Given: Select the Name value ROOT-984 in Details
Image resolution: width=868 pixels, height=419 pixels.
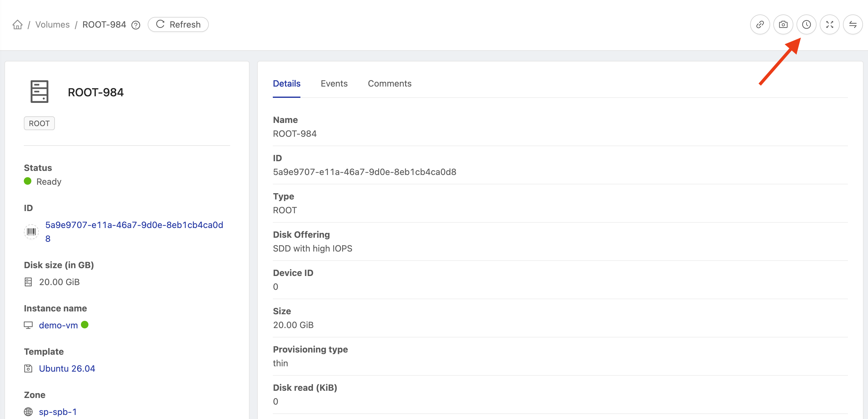Looking at the screenshot, I should point(294,134).
